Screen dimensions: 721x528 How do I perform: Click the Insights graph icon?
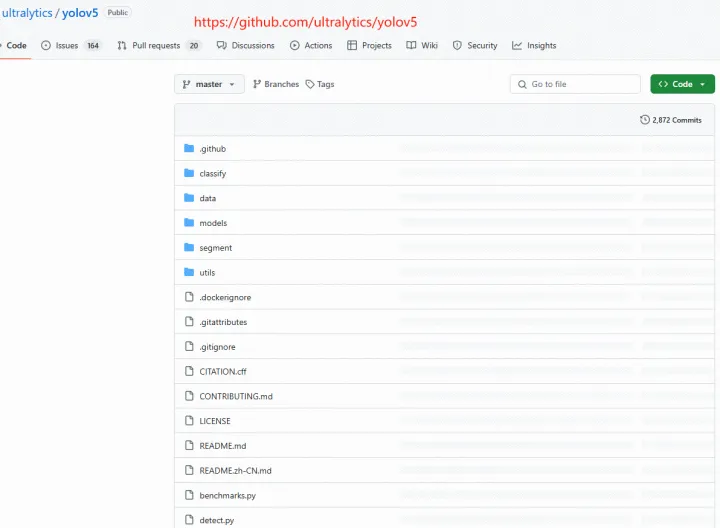[x=517, y=45]
